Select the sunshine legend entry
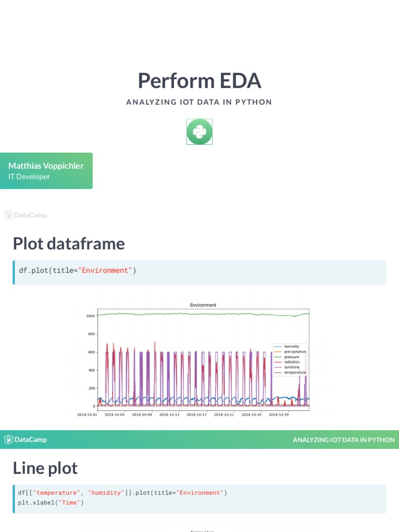The width and height of the screenshot is (399, 532). click(292, 367)
